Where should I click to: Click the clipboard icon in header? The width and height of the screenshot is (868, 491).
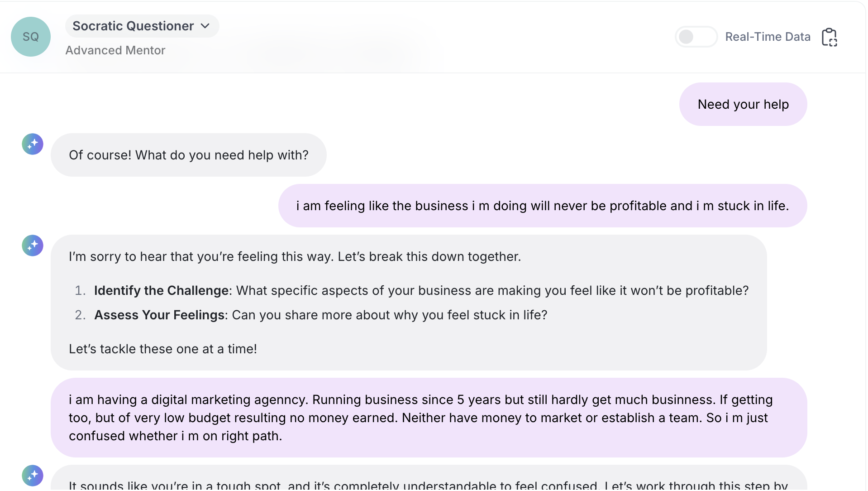coord(829,37)
